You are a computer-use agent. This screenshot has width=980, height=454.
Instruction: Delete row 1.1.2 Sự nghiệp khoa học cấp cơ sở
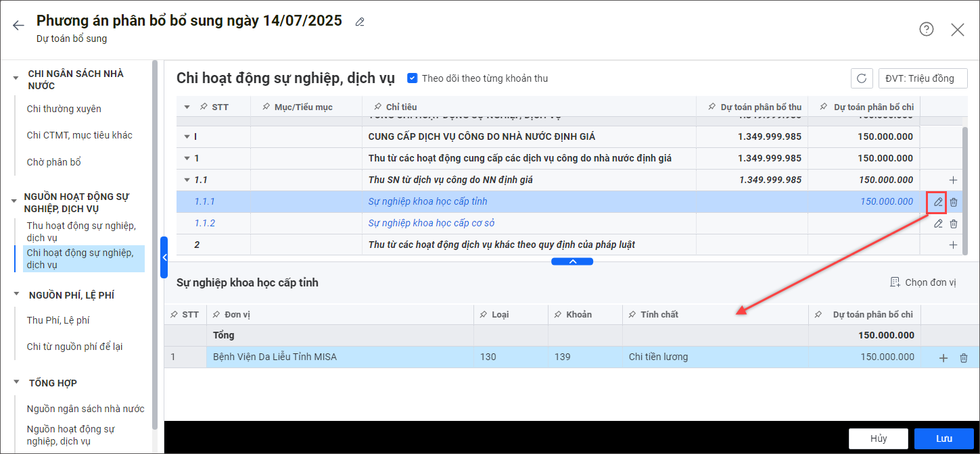click(x=953, y=224)
